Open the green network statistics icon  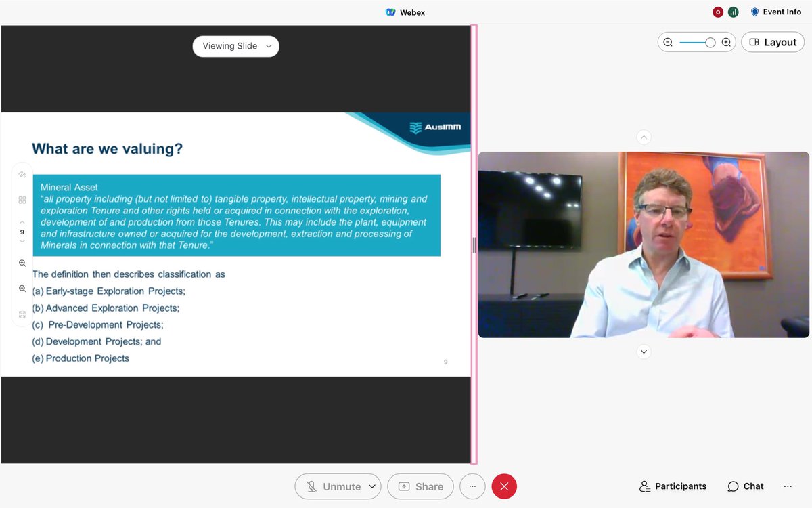pos(733,12)
